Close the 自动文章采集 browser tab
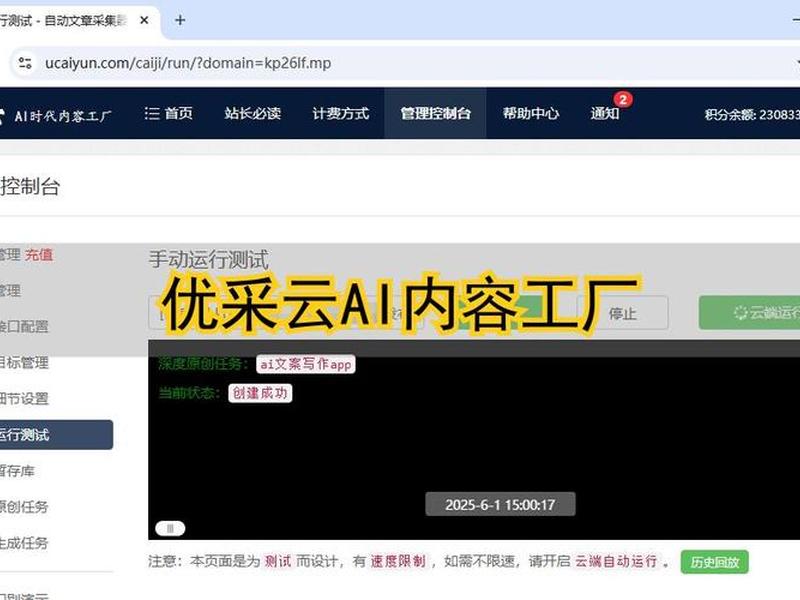This screenshot has height=600, width=800. pos(144,20)
